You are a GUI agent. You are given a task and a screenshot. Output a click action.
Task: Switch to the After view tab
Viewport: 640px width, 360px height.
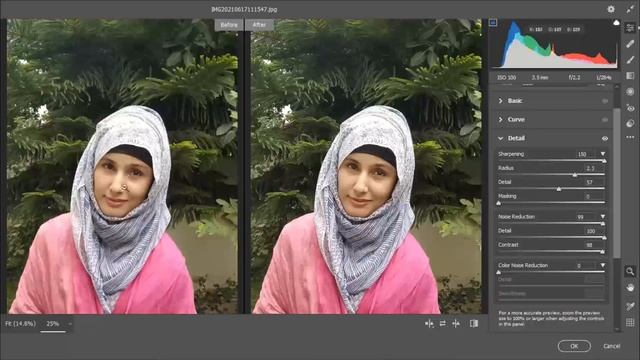259,25
